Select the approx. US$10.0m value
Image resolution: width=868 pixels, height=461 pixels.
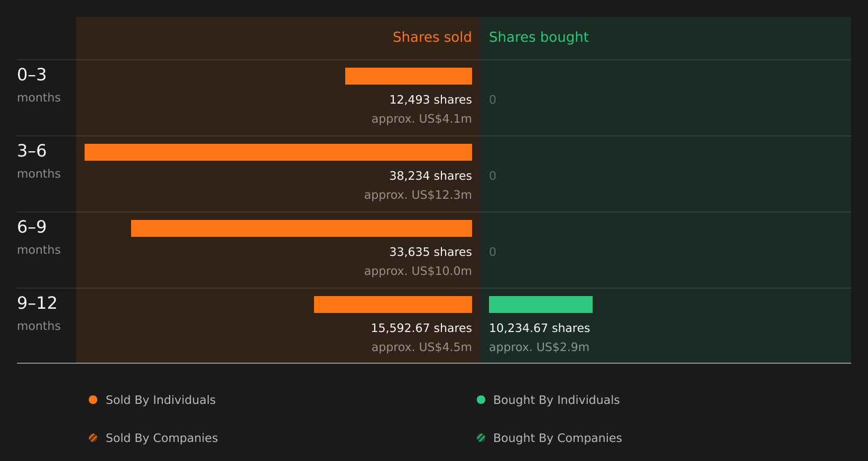point(418,271)
